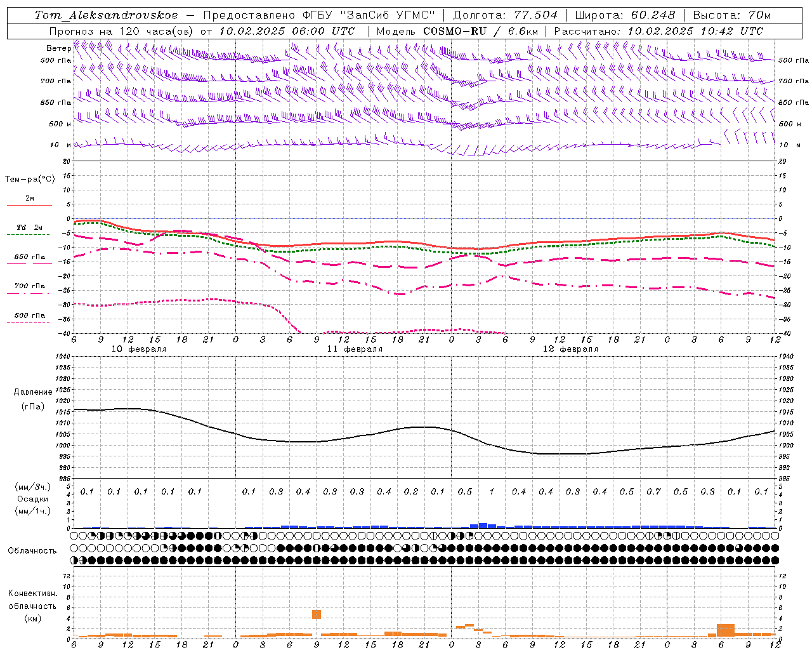Click the black pressure curve
Viewport: 812px width, 650px height.
pos(424,427)
